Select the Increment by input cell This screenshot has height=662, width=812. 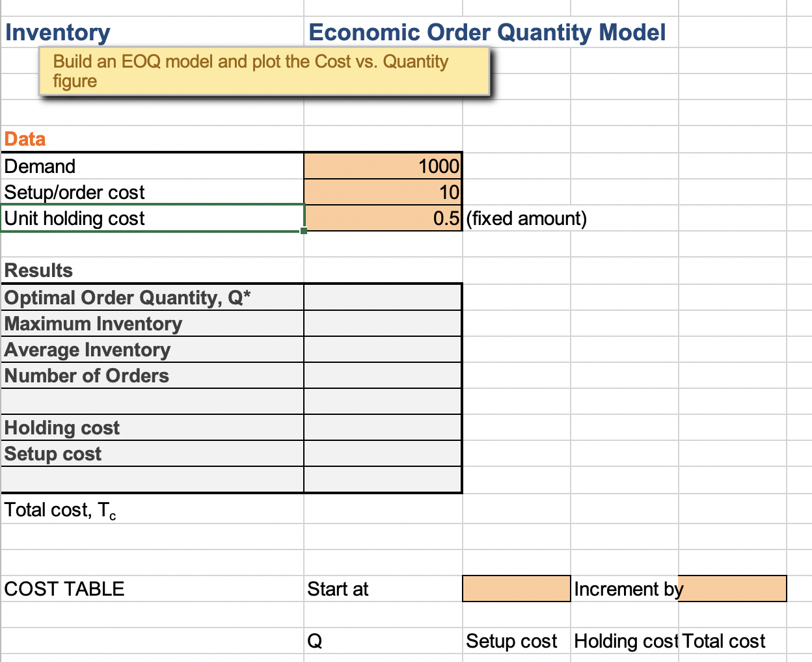point(732,589)
